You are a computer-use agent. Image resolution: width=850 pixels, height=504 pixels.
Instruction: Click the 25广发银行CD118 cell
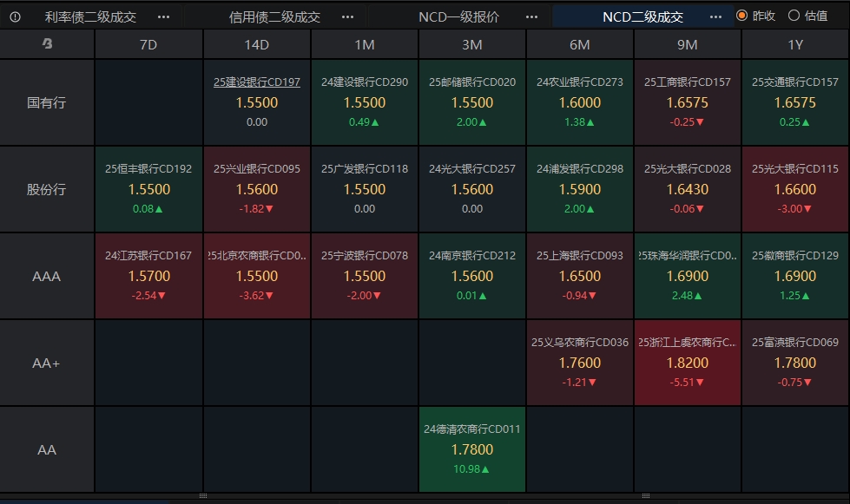coord(365,189)
